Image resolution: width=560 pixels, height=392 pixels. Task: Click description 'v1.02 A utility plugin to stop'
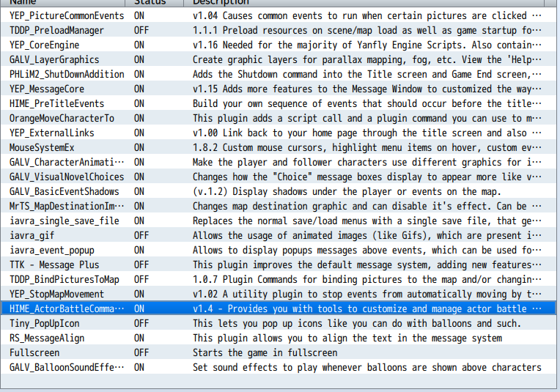367,294
